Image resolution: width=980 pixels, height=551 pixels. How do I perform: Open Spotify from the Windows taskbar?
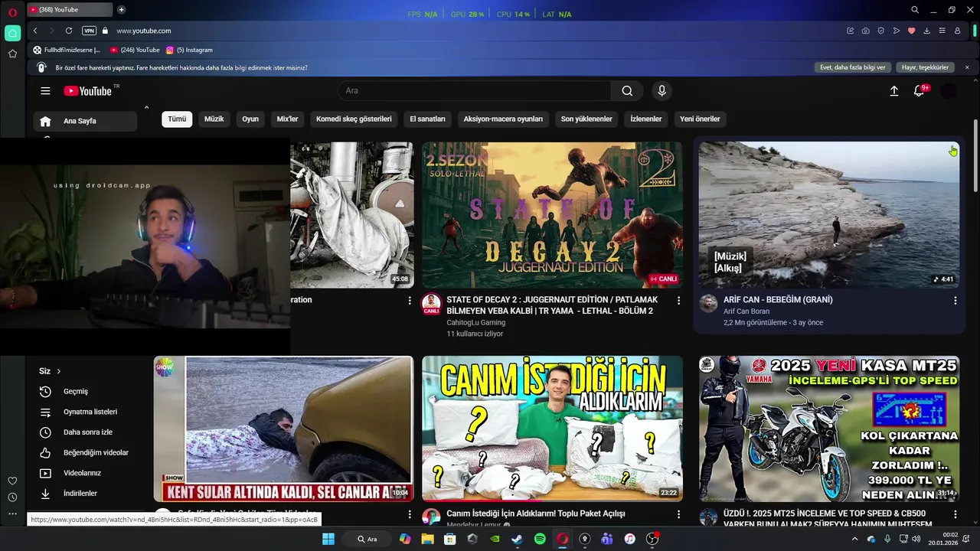[540, 539]
